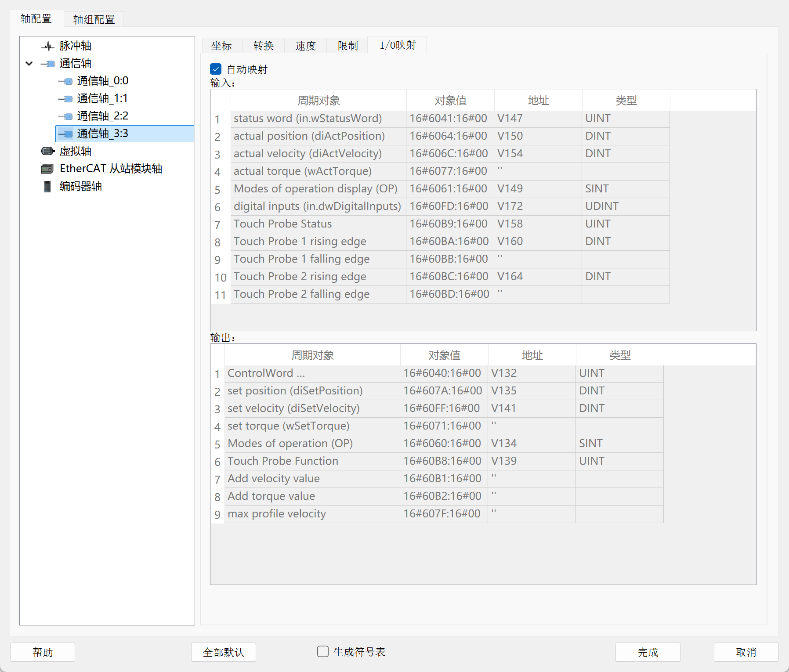
Task: Select 虚拟轴 in the axis tree
Action: [76, 151]
